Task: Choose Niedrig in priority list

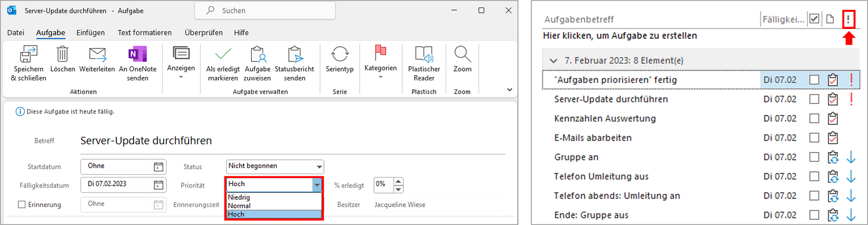Action: tap(239, 197)
